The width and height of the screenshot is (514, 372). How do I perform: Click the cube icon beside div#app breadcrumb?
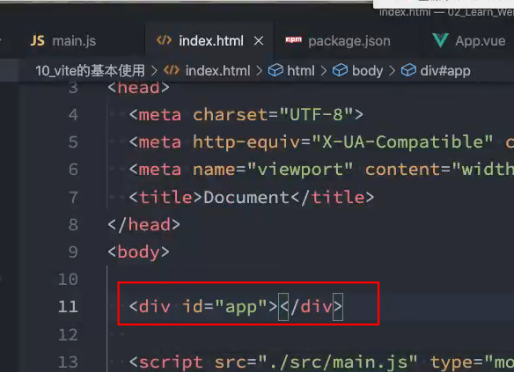[x=408, y=70]
